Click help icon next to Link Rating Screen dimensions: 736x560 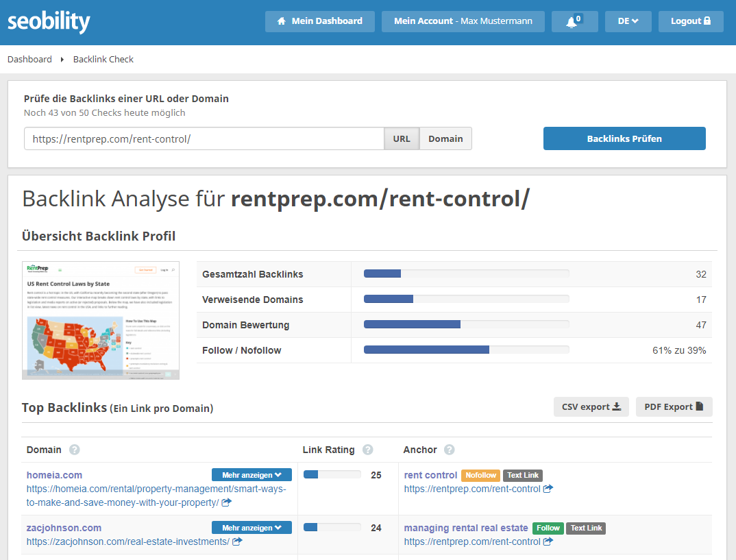pos(367,450)
